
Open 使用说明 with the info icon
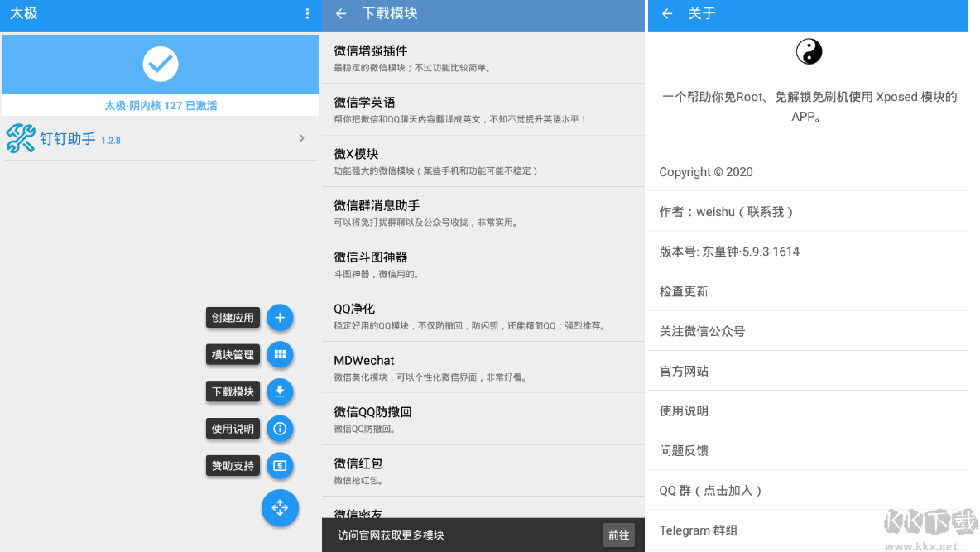pos(280,429)
